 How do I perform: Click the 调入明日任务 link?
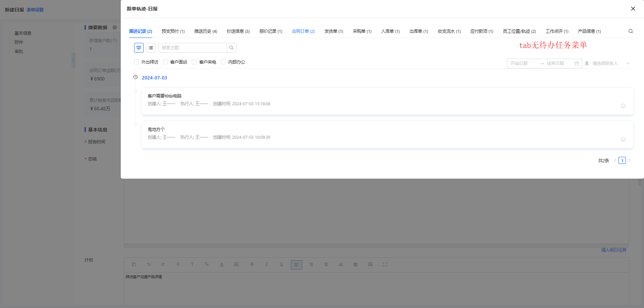614,250
